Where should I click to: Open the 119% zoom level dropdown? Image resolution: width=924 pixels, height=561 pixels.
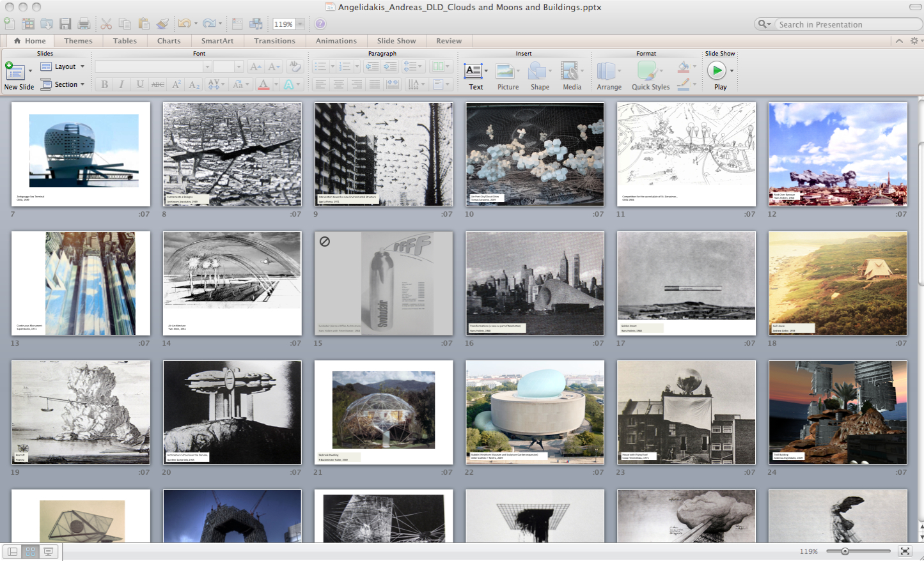pos(300,24)
